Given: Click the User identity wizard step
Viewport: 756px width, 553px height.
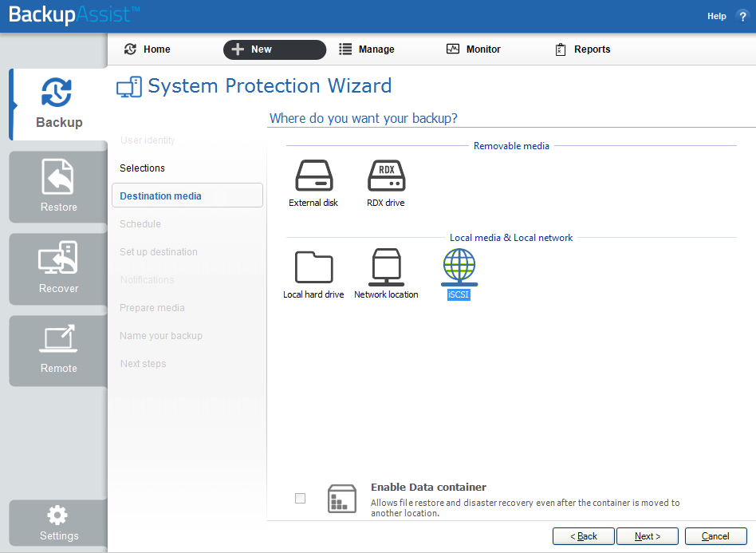Looking at the screenshot, I should (148, 140).
